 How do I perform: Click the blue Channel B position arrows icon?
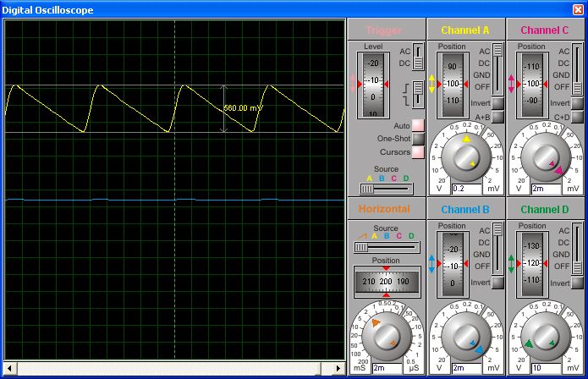coord(431,264)
